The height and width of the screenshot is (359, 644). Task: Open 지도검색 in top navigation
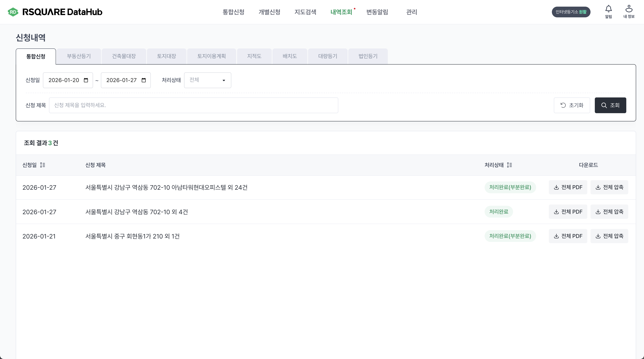(x=305, y=12)
